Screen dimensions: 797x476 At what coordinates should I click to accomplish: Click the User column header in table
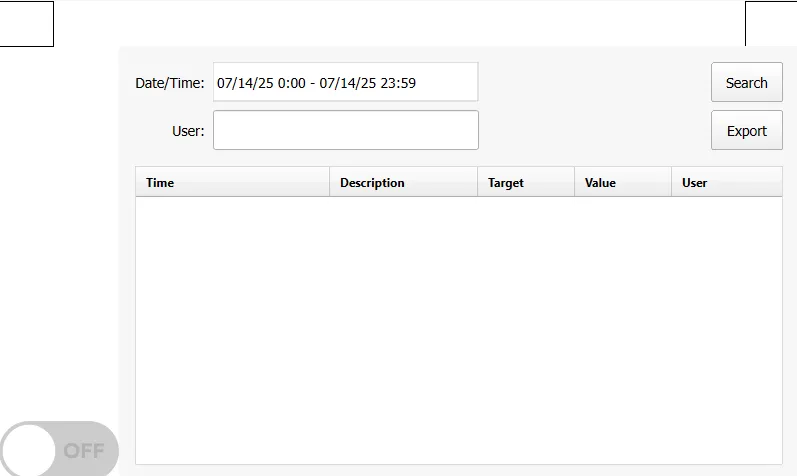[726, 183]
